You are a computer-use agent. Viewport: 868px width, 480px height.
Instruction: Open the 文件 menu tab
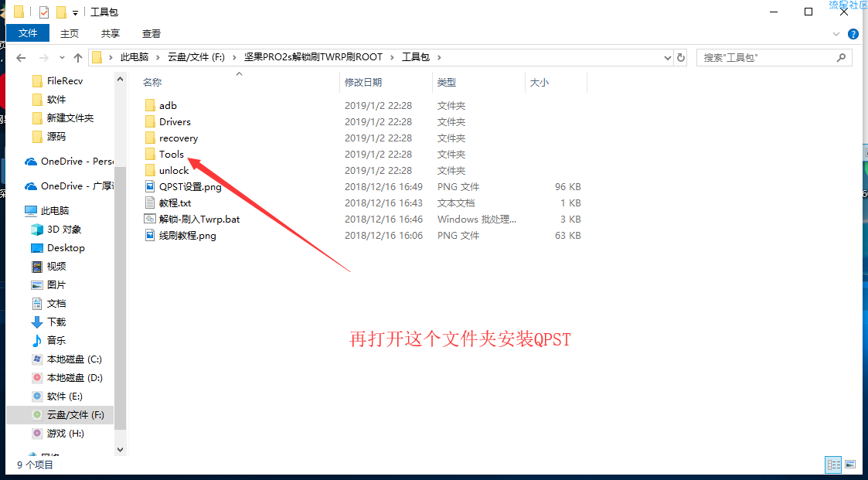click(28, 33)
